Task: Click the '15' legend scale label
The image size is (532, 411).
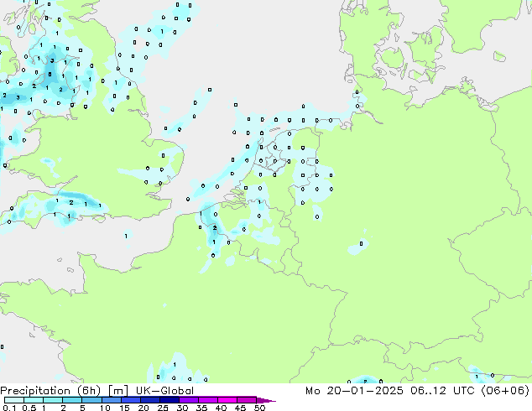Action: 124,408
